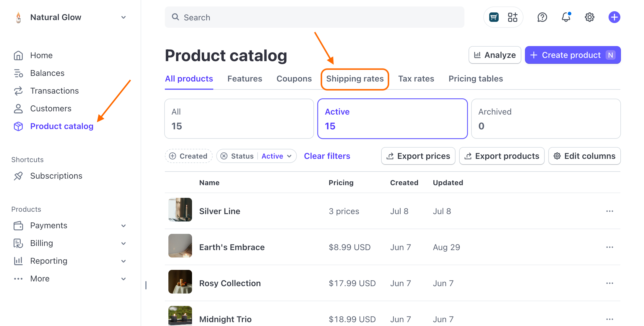Switch to the Archived products view

coord(546,119)
